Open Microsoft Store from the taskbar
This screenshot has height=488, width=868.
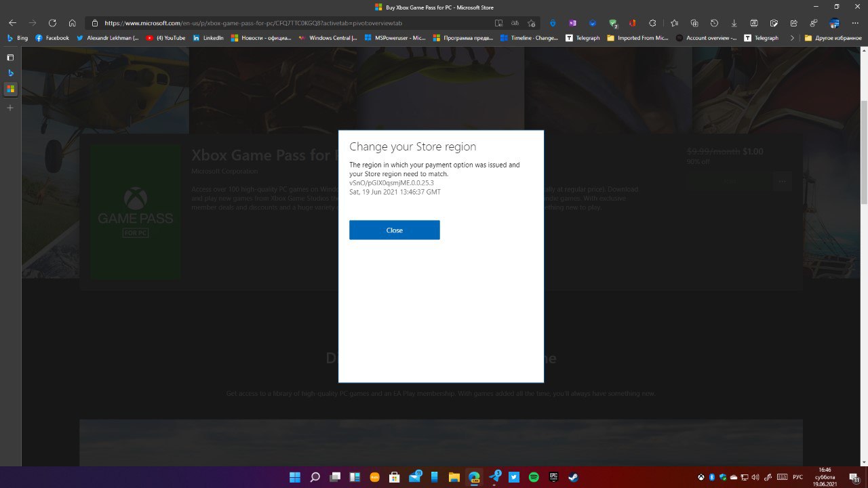click(x=394, y=477)
